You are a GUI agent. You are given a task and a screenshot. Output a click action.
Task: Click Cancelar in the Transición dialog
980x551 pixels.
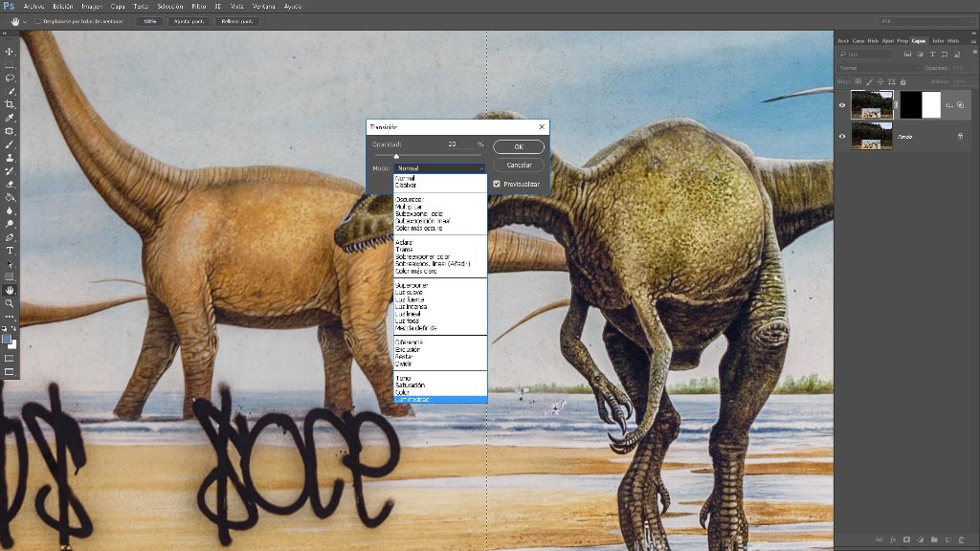(519, 165)
